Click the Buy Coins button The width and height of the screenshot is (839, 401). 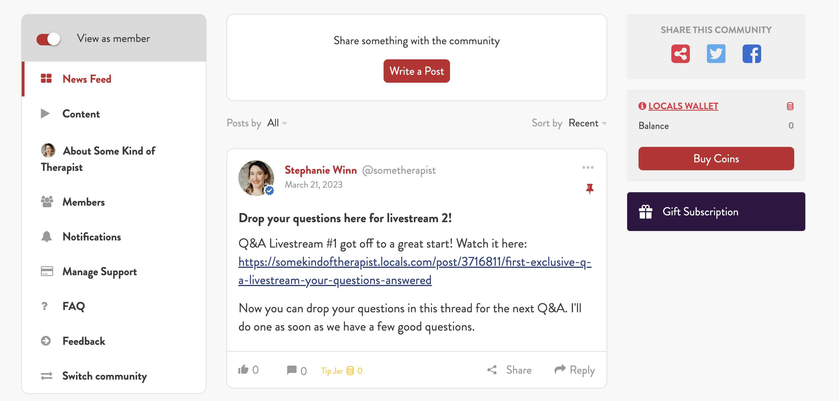pos(716,158)
